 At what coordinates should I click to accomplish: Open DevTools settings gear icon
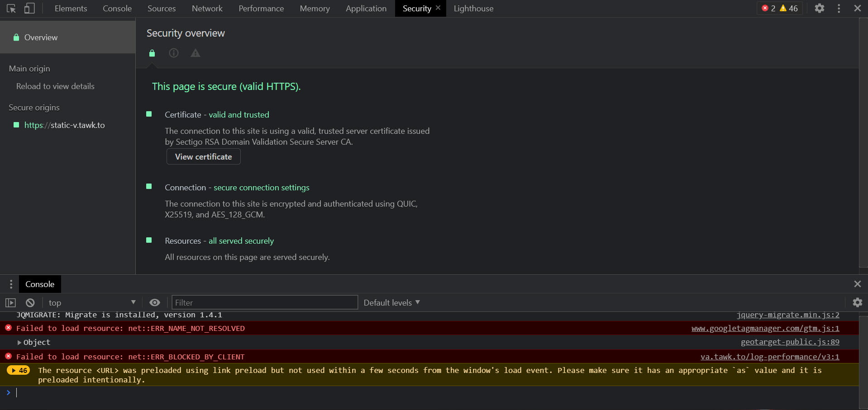(x=819, y=9)
